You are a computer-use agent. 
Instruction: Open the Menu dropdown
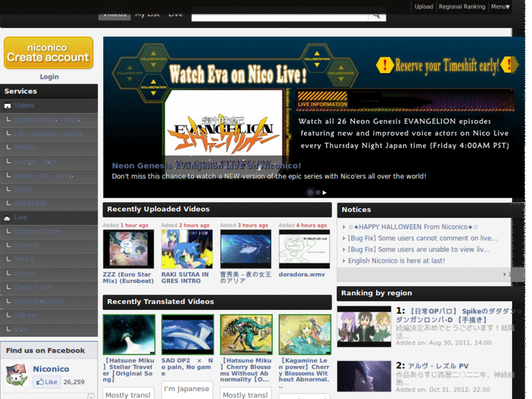500,7
